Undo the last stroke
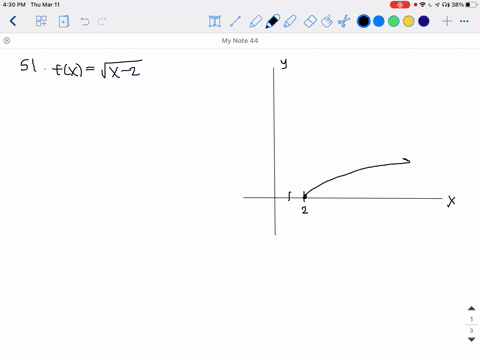 85,22
